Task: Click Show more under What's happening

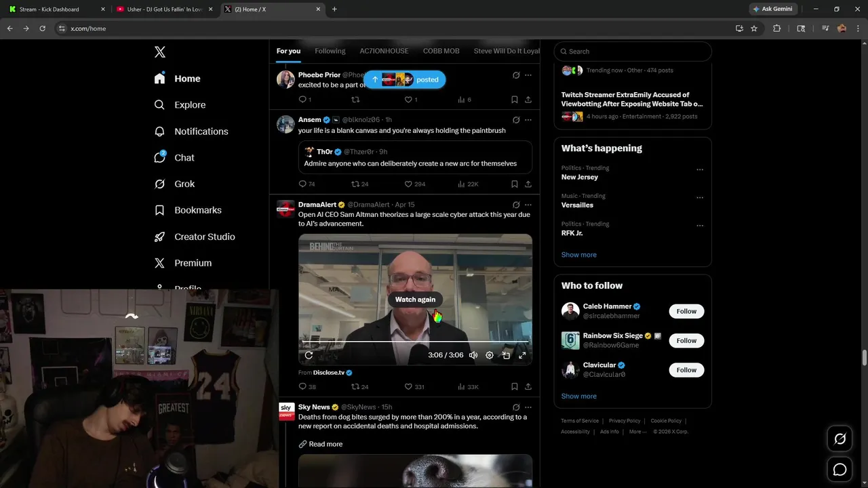Action: [579, 255]
